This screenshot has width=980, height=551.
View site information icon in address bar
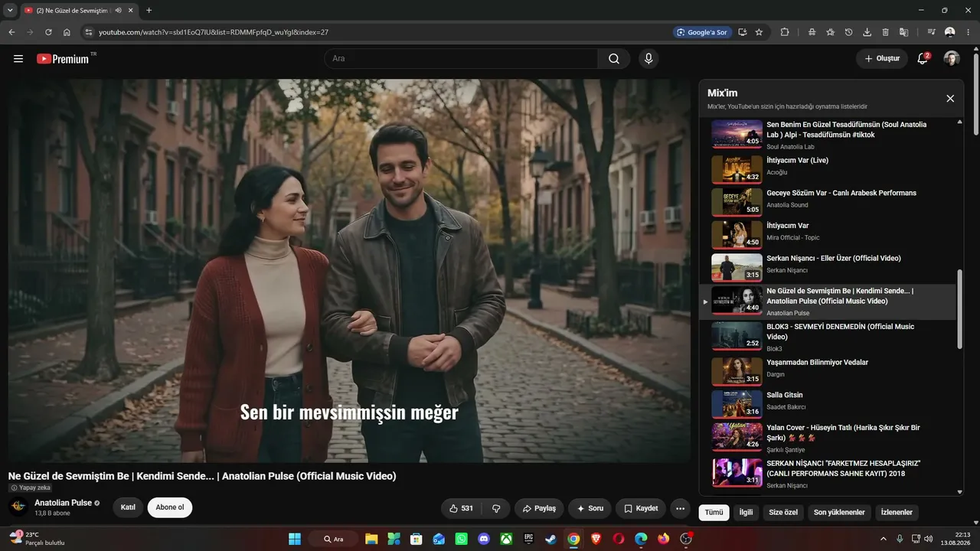(x=88, y=32)
